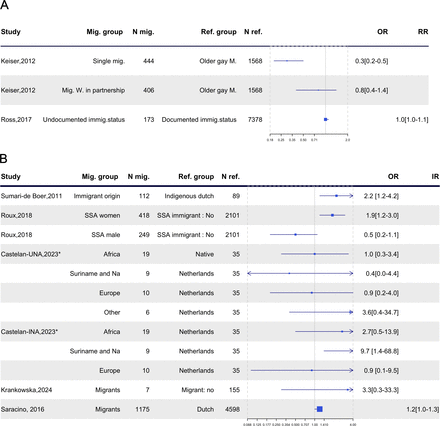Click the Sumari-de Boer right arrow tip
This screenshot has height=426, width=440.
[351, 196]
